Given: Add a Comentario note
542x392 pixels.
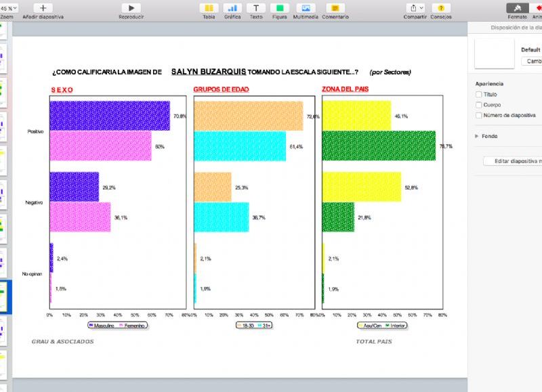Looking at the screenshot, I should click(335, 8).
